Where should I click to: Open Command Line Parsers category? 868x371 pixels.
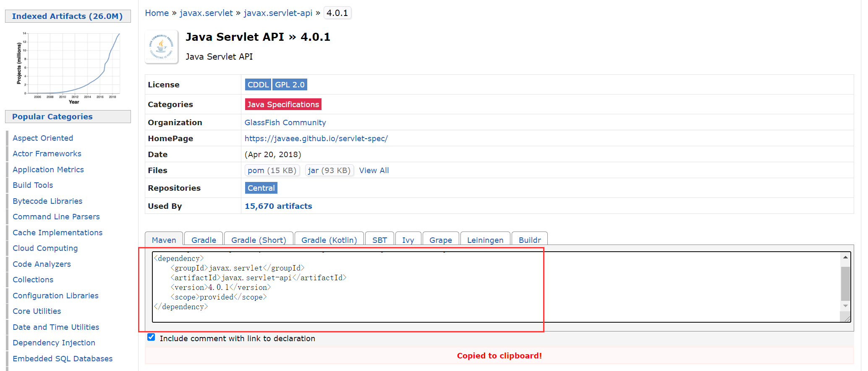(56, 216)
